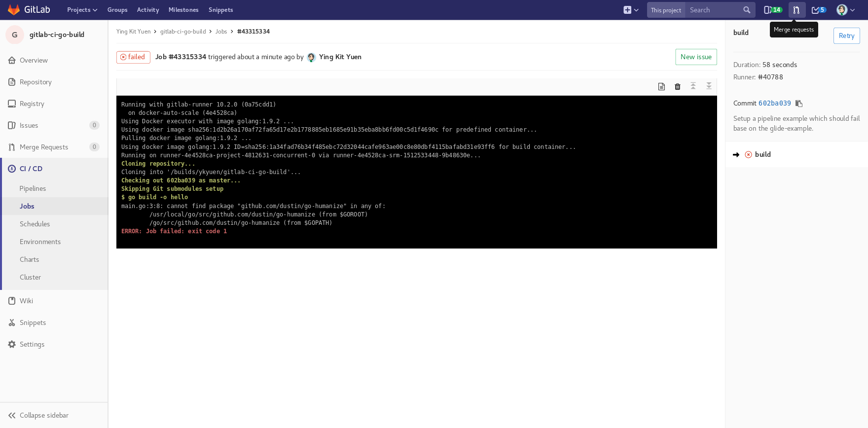Screen dimensions: 868x428
Task: Open project Settings in sidebar
Action: 54,344
